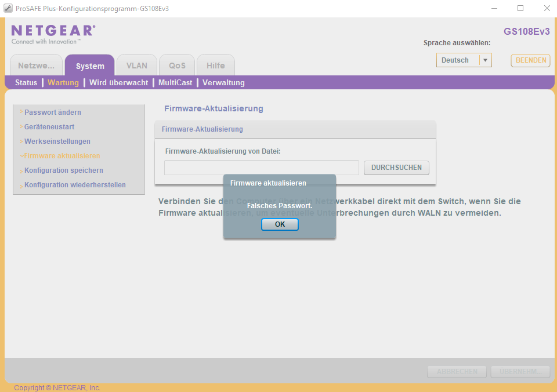
Task: Switch to the VLAN tab
Action: point(137,66)
